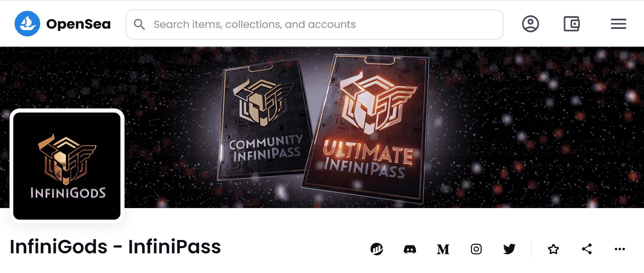
Task: Click the project website icon
Action: coord(376,249)
